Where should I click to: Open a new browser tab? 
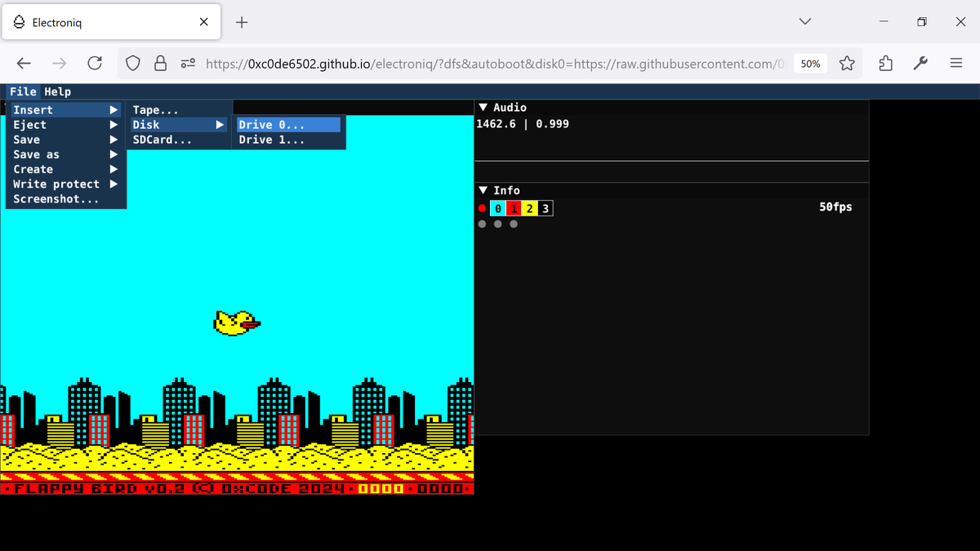click(241, 23)
